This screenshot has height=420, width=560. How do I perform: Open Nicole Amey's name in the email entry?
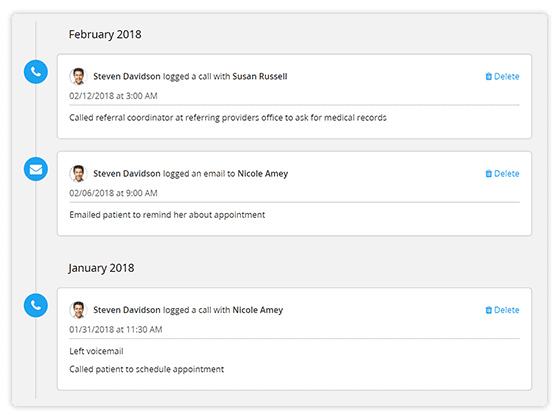[262, 174]
